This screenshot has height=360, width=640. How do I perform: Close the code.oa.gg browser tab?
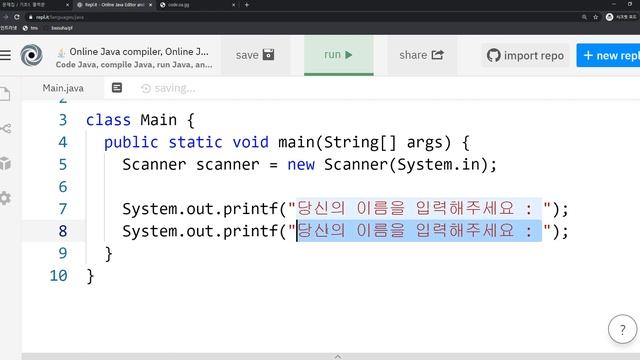pyautogui.click(x=233, y=5)
